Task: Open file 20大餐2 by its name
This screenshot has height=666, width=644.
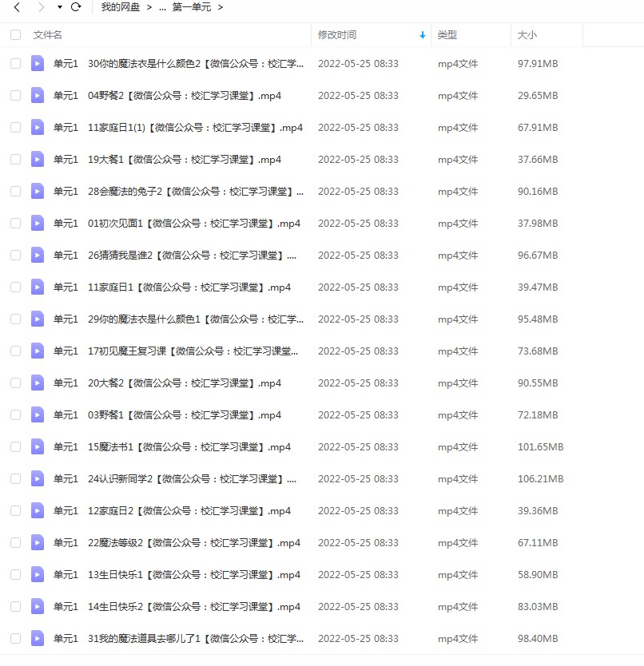Action: [x=167, y=383]
